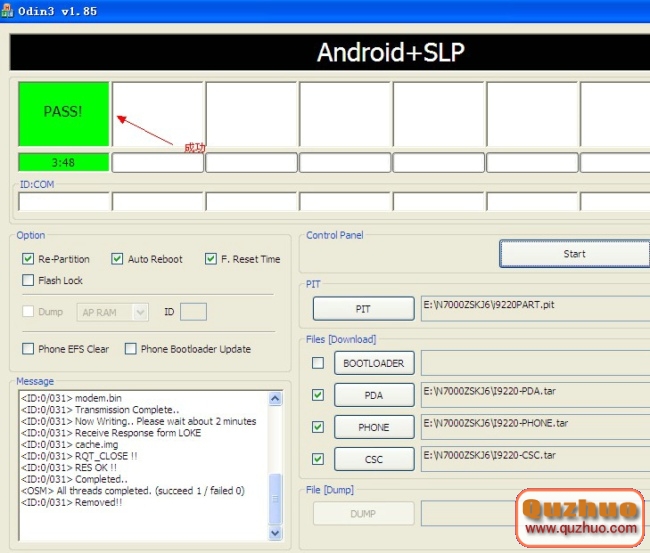This screenshot has height=553, width=650.
Task: Click the Start button
Action: pyautogui.click(x=575, y=254)
